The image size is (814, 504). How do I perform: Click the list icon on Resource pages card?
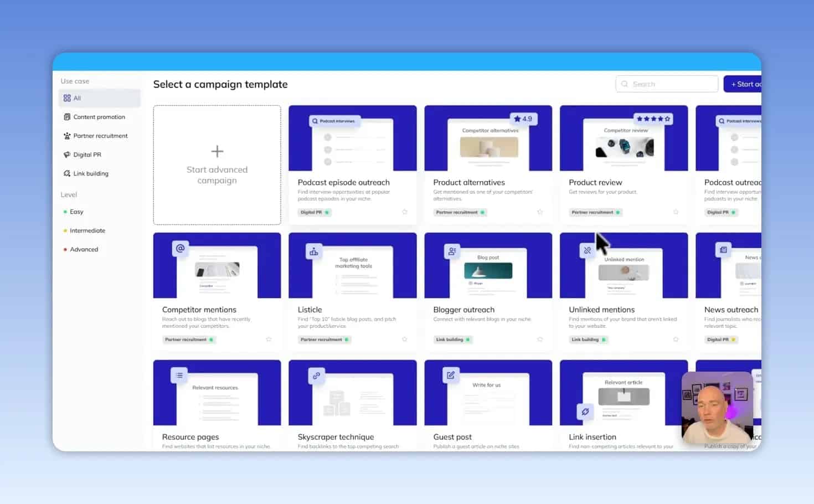click(x=179, y=376)
